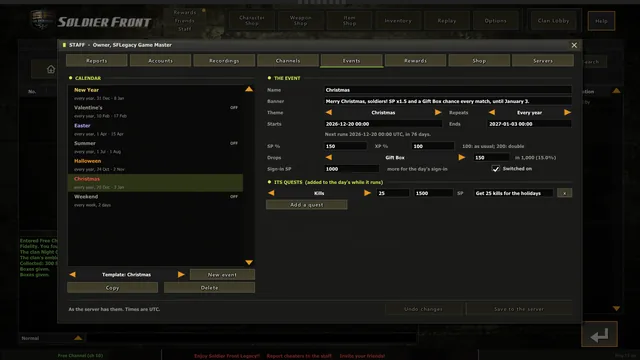Open the Rewards tab
The height and width of the screenshot is (360, 640).
click(416, 60)
